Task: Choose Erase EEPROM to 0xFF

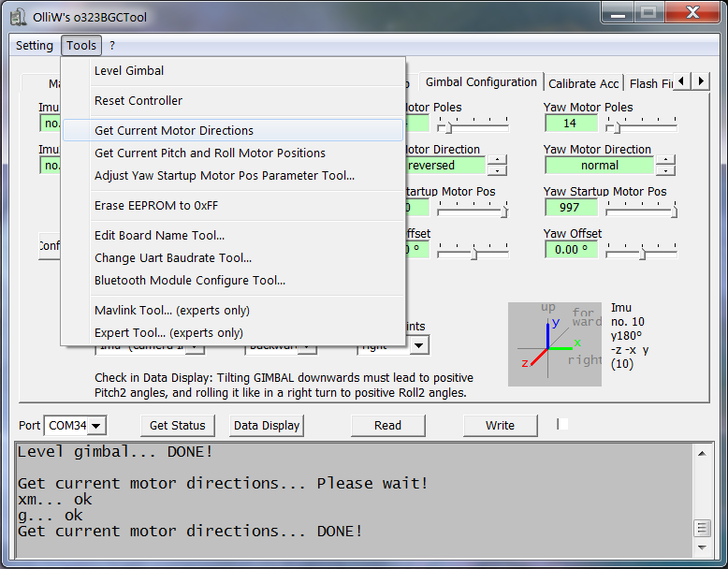Action: click(x=156, y=206)
